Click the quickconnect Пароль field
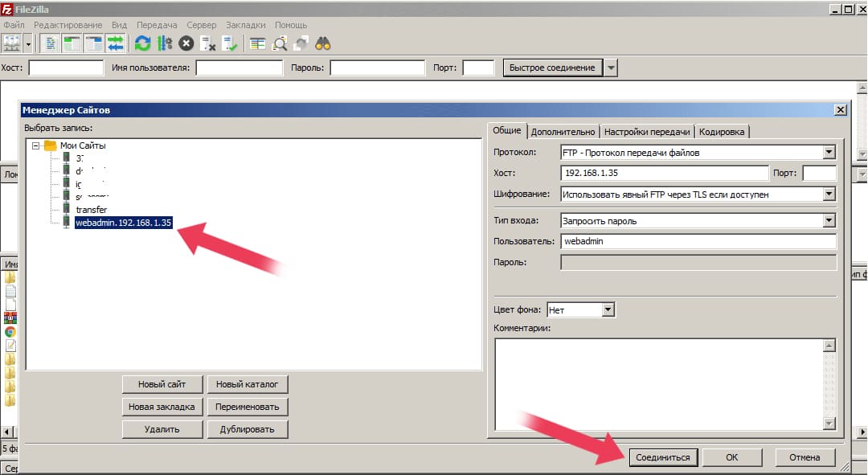 pyautogui.click(x=378, y=68)
